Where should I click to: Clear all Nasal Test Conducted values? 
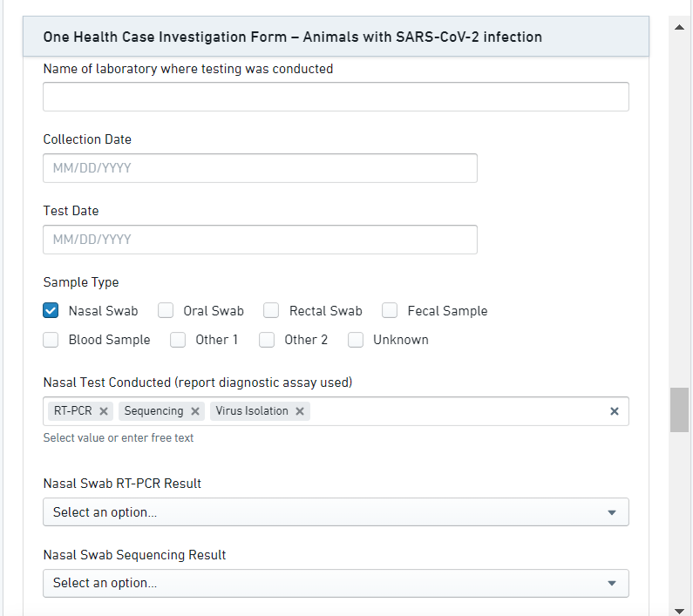pyautogui.click(x=614, y=411)
